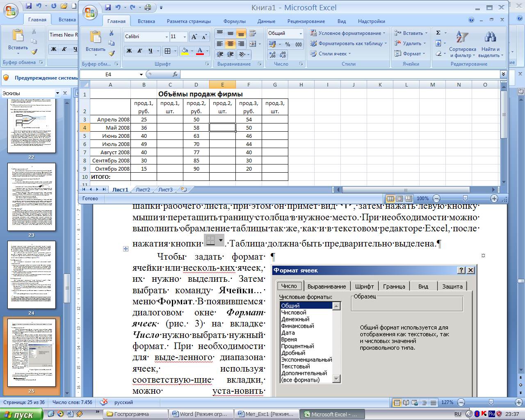The image size is (525, 420).
Task: Select Format Painter brush in Excel
Action: pos(111,53)
